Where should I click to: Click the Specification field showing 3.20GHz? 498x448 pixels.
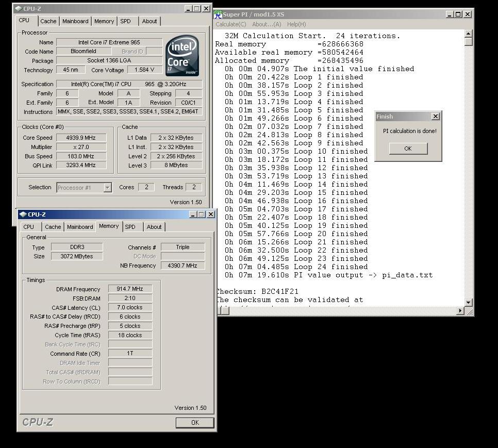pos(129,84)
